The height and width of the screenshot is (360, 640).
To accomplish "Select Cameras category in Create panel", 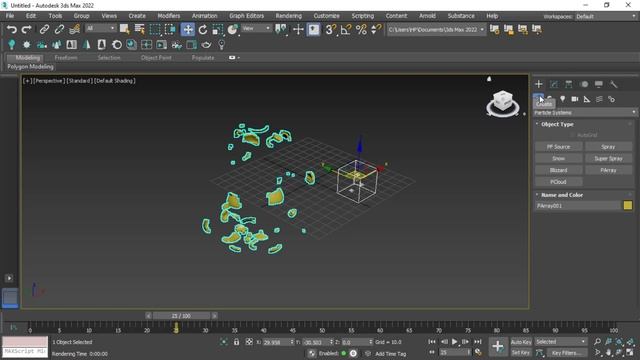I will [575, 99].
